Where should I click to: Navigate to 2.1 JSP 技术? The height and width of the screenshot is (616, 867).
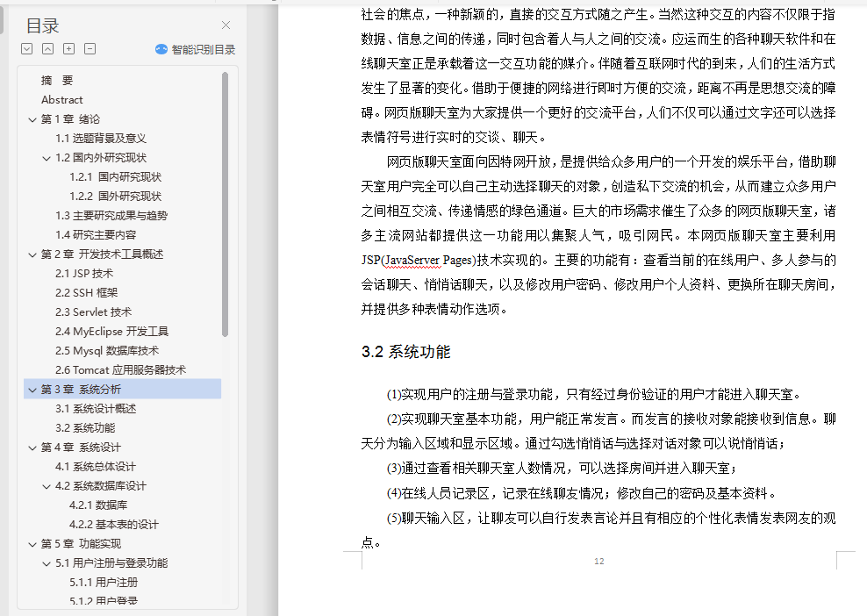click(84, 273)
